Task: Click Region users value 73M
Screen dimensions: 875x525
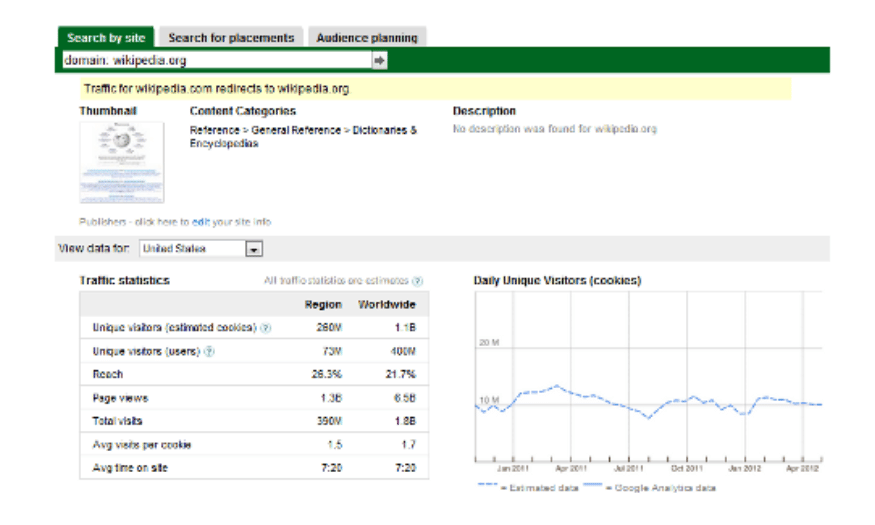Action: [x=332, y=351]
